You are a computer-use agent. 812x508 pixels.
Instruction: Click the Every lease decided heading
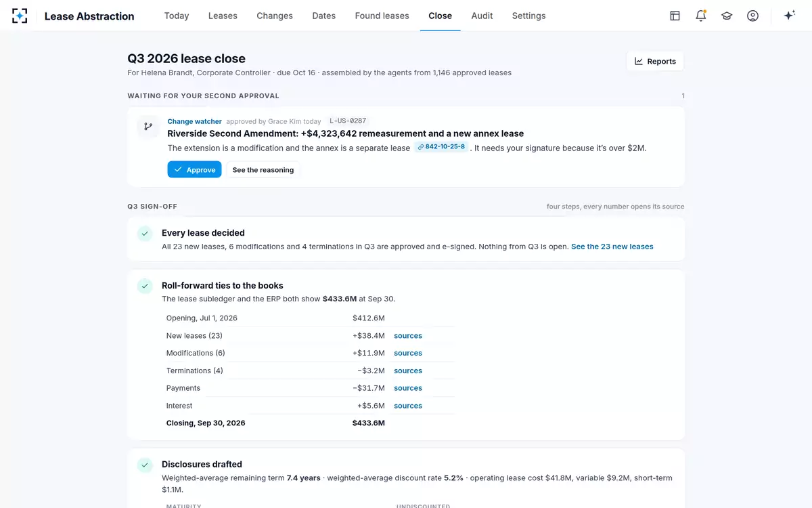click(x=203, y=232)
